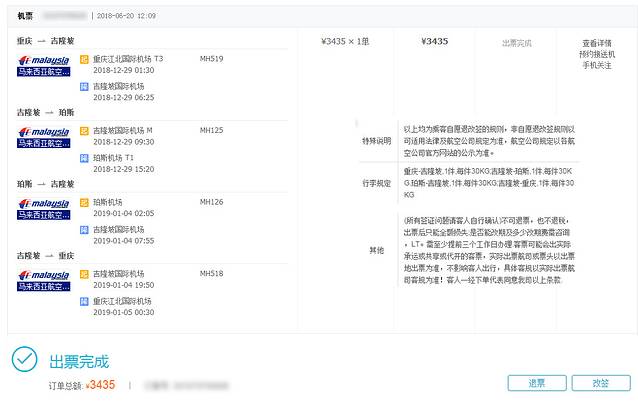Select the 机票 header tab
Viewport: 638px width, 403px height.
click(25, 16)
